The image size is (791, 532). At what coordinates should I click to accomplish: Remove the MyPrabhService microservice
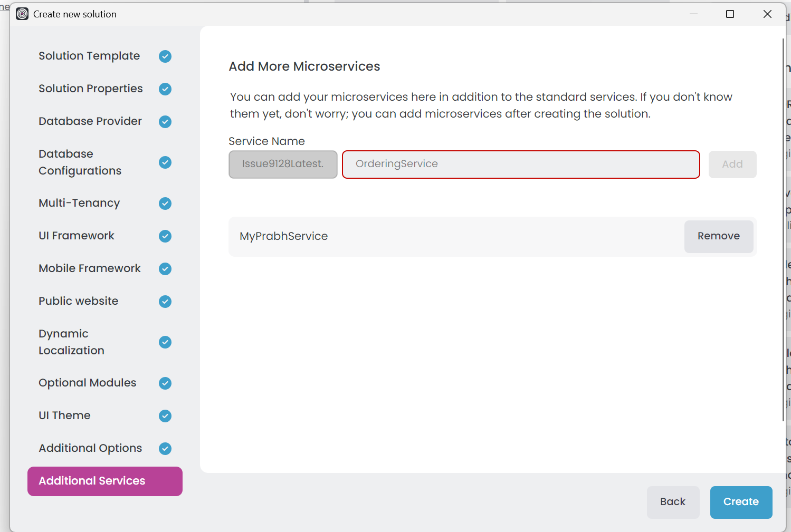pyautogui.click(x=718, y=236)
